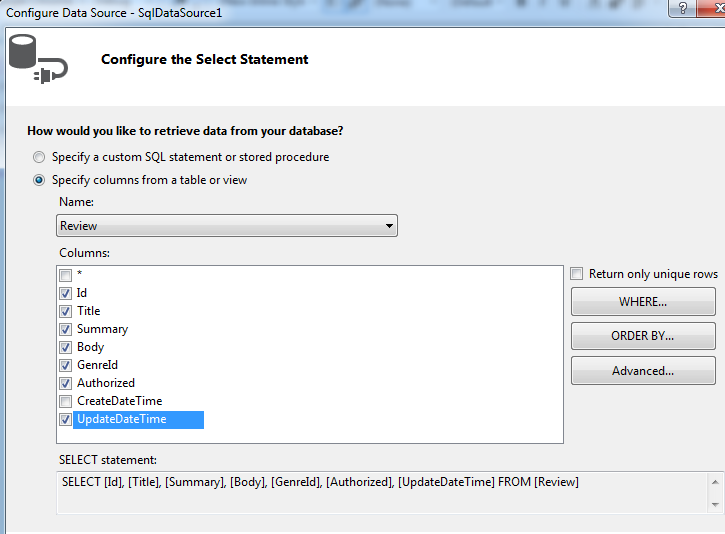Uncheck the highlighted UpdateDateTime checkbox
The height and width of the screenshot is (534, 725).
(65, 420)
